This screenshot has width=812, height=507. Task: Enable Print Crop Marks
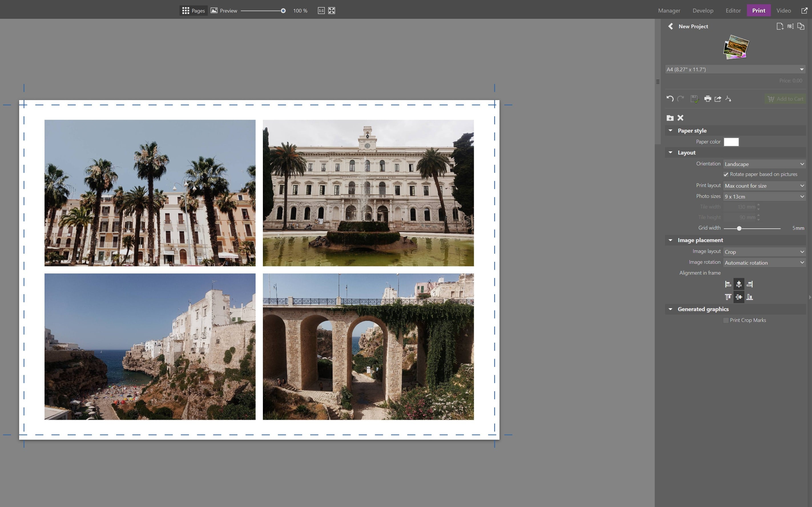tap(726, 320)
